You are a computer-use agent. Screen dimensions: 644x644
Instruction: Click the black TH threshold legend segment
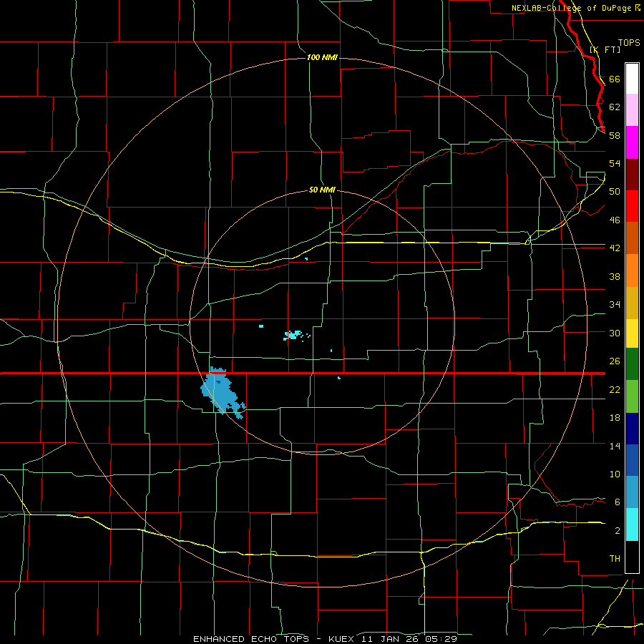tap(632, 557)
